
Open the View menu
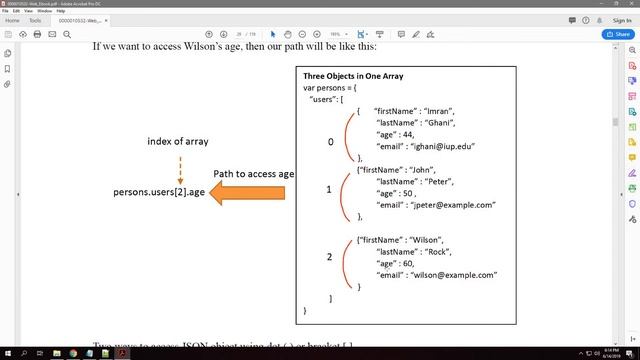pyautogui.click(x=28, y=11)
